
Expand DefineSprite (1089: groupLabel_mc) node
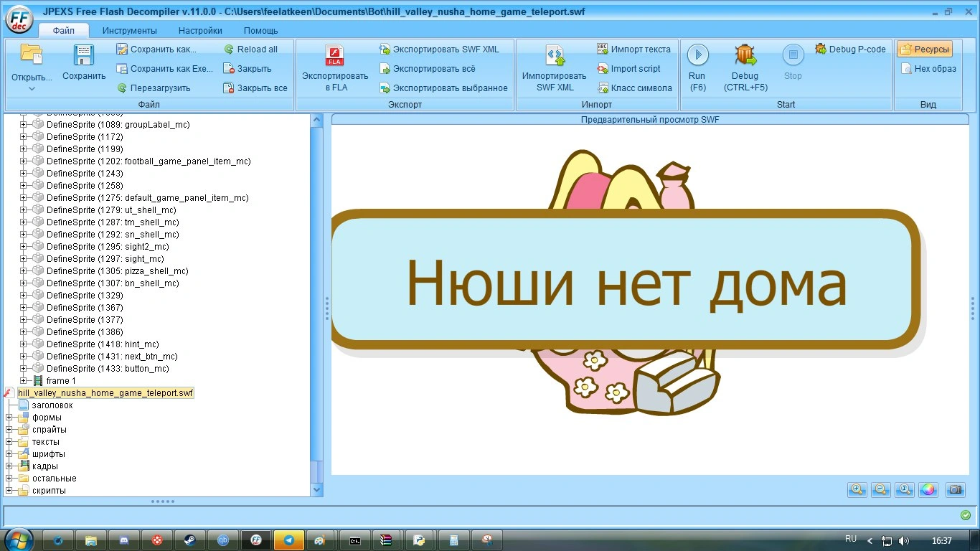[23, 125]
